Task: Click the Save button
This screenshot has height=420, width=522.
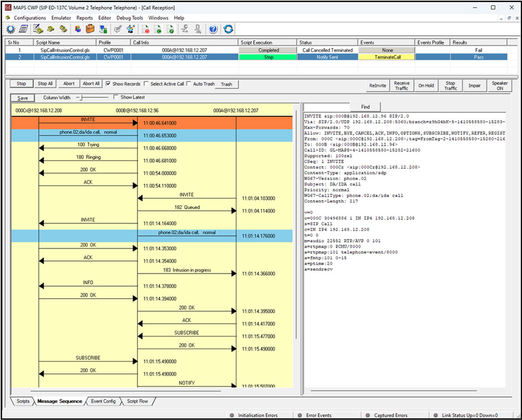Action: coord(23,98)
